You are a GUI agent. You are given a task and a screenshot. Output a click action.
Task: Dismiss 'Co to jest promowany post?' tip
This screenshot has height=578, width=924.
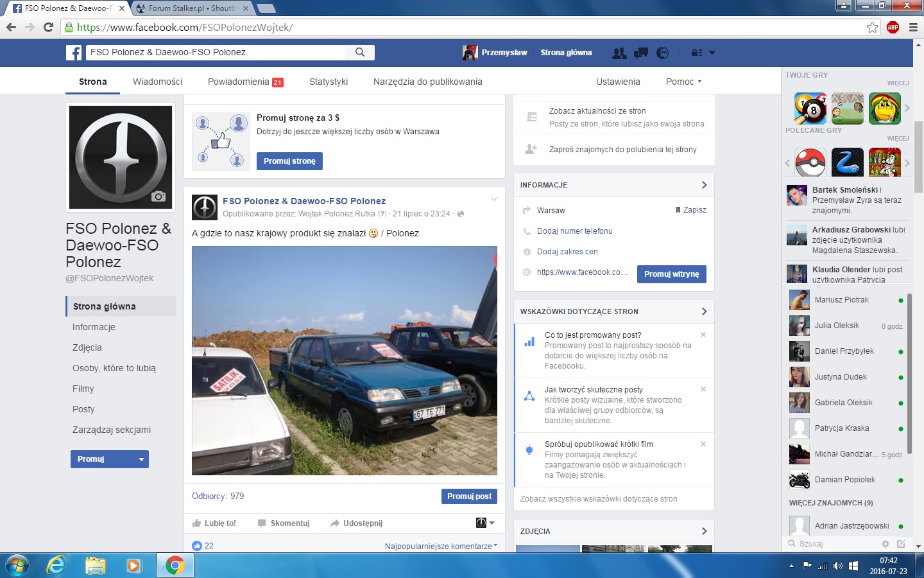[703, 335]
